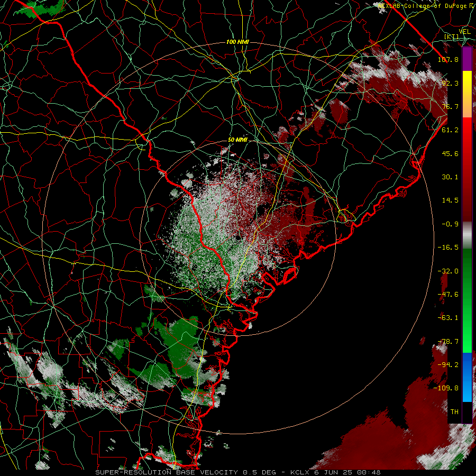The width and height of the screenshot is (476, 476).
Task: Click the -47.6 velocity scale value
Action: point(448,295)
